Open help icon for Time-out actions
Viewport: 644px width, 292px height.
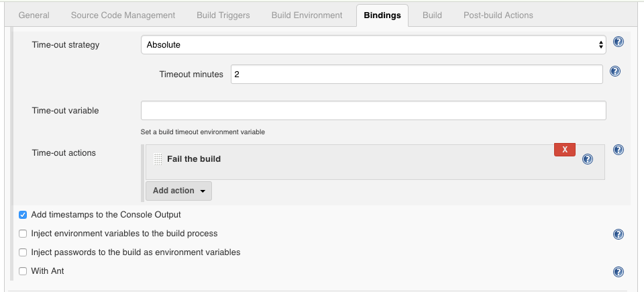618,150
